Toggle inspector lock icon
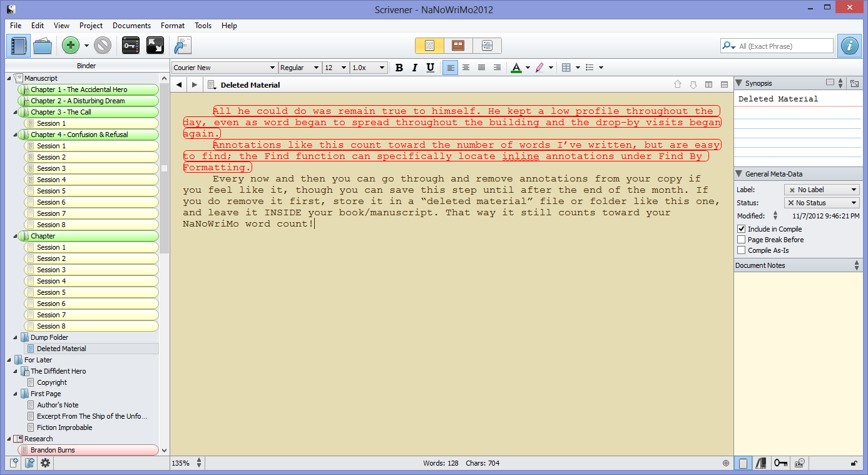Viewport: 868px width, 475px height. (x=854, y=464)
